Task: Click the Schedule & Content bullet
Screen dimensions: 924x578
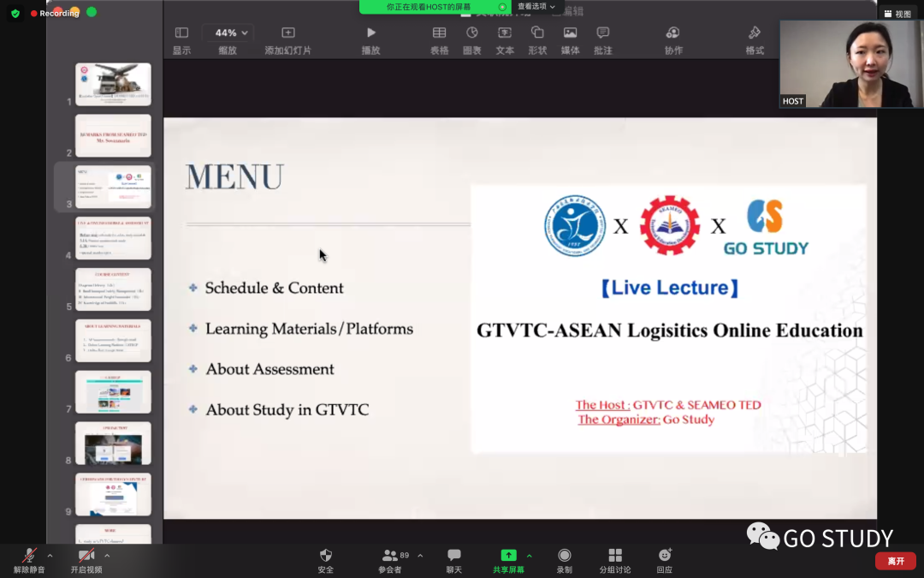Action: point(274,288)
